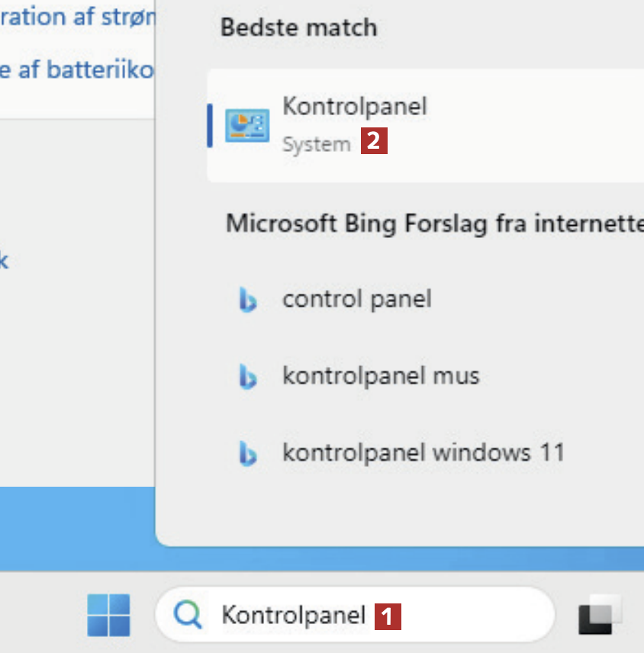
Task: Pick the "kontrolpanel windows 11" suggestion
Action: point(423,452)
